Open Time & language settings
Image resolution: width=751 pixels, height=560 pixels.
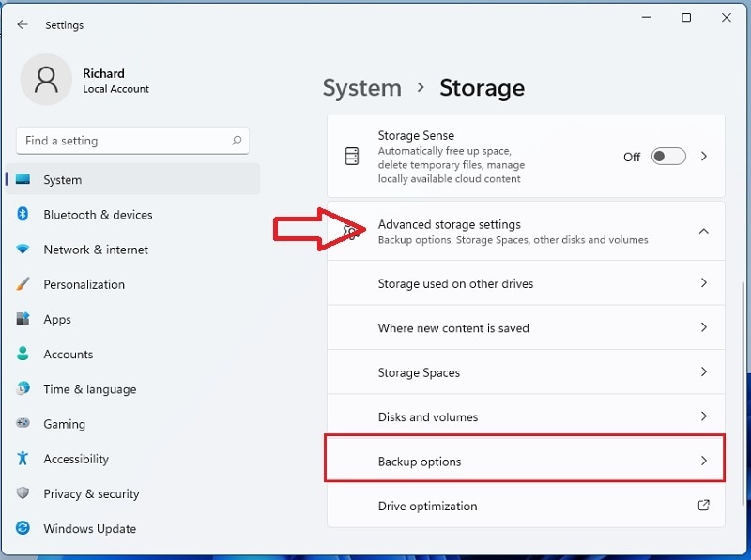89,389
